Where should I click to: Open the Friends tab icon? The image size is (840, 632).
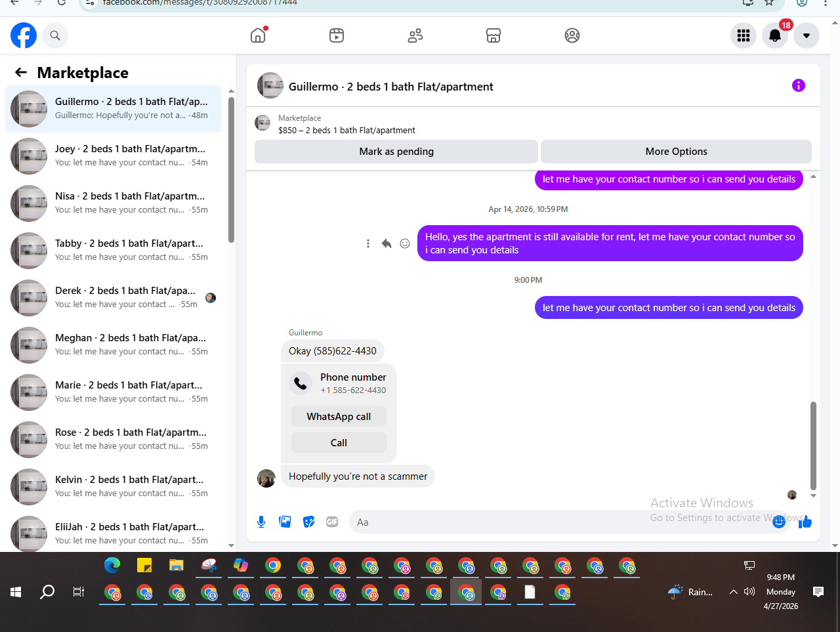point(415,35)
